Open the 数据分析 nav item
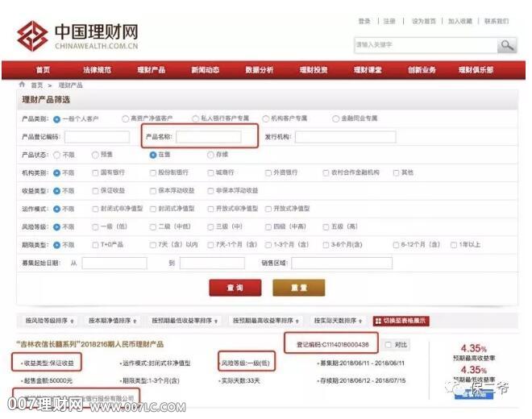 260,70
